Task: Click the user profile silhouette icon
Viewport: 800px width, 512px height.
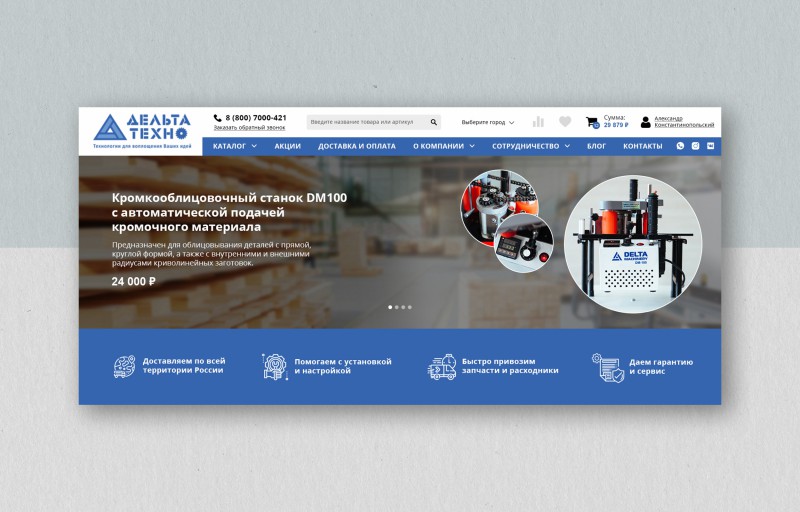Action: pyautogui.click(x=645, y=122)
